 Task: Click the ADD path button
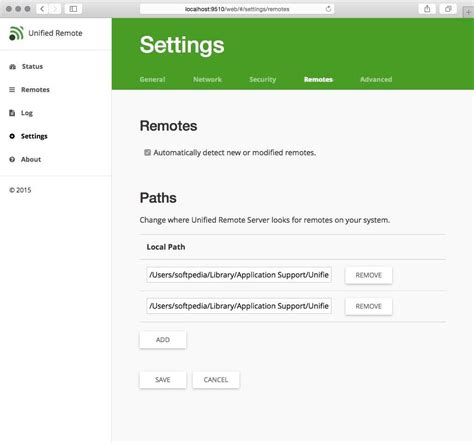click(x=163, y=340)
